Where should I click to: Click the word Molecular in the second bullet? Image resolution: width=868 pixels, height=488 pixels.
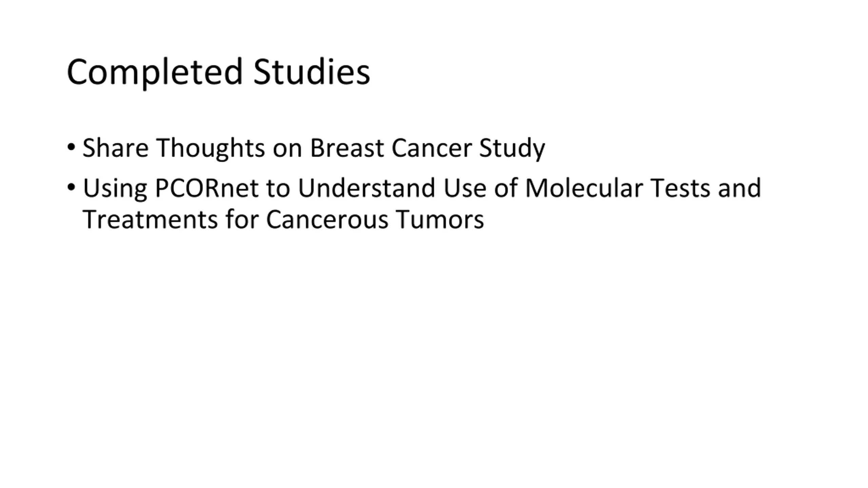click(584, 188)
